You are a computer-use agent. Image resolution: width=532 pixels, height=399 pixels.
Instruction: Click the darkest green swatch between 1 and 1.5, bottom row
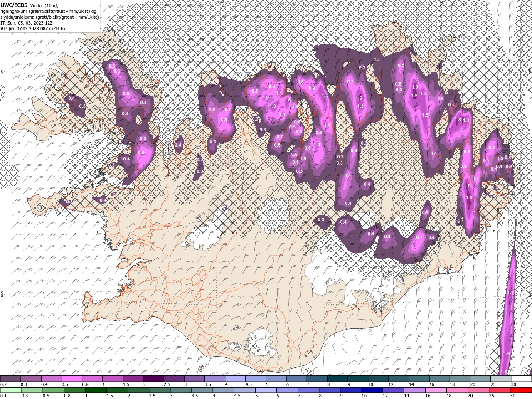[96, 390]
